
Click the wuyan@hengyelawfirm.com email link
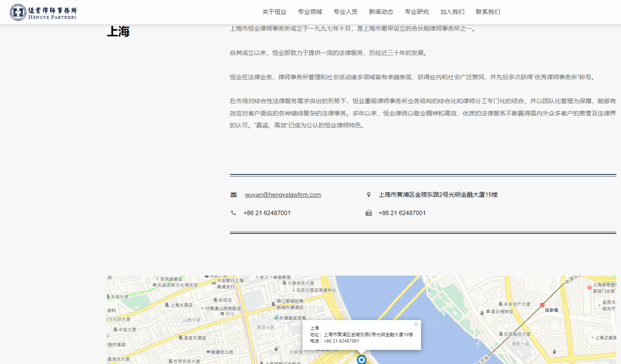pos(283,194)
